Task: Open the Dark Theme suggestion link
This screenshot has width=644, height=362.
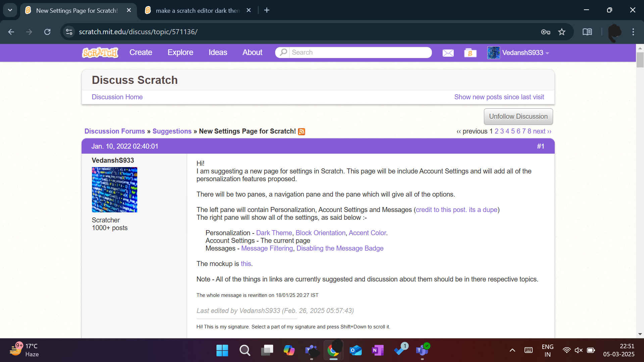Action: tap(274, 233)
